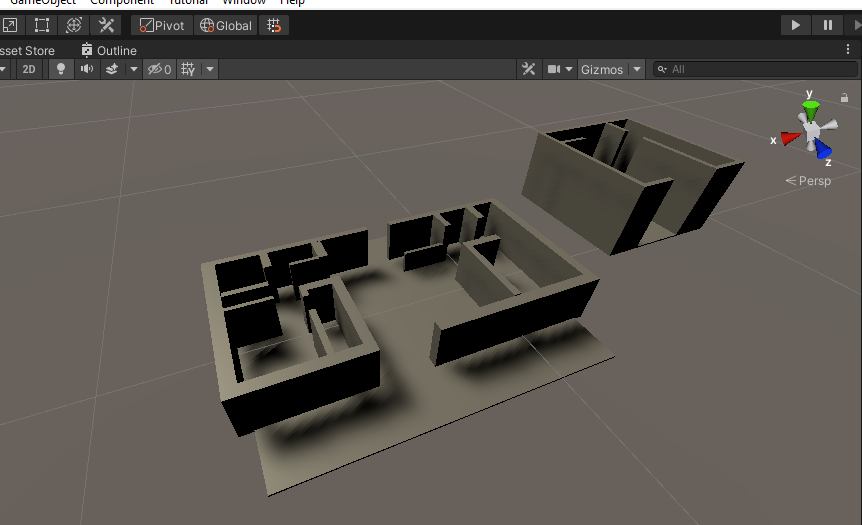Screen dimensions: 862x525
Task: Expand the Gizmos dropdown arrow
Action: pos(636,69)
